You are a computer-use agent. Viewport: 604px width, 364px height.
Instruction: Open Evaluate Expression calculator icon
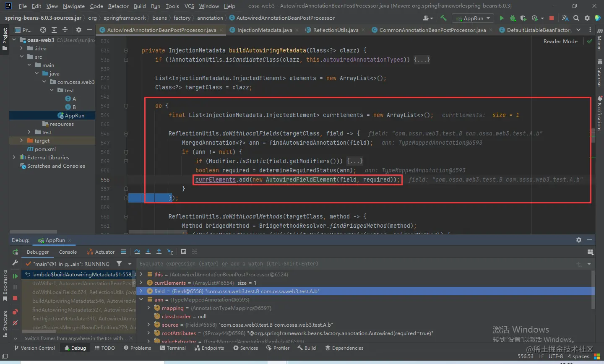(184, 252)
